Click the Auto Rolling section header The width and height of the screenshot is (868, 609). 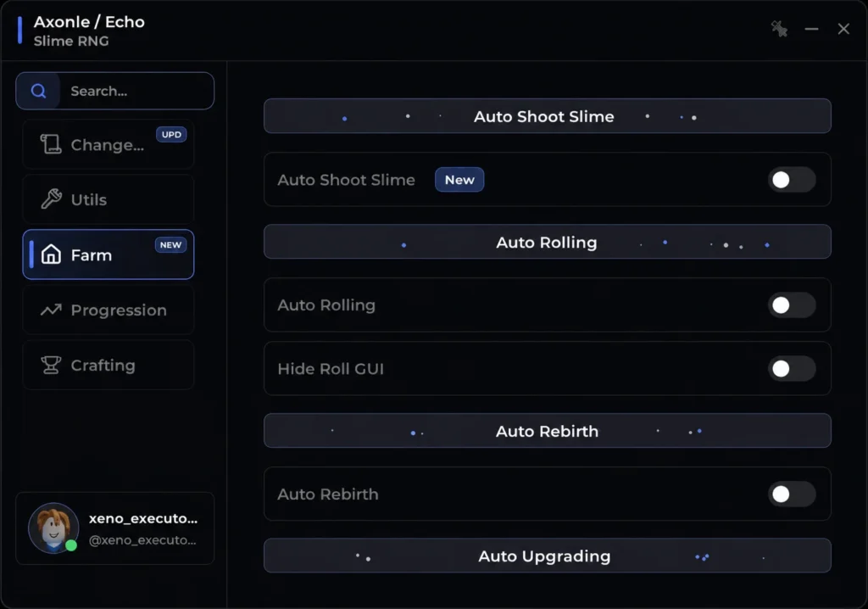pos(547,242)
